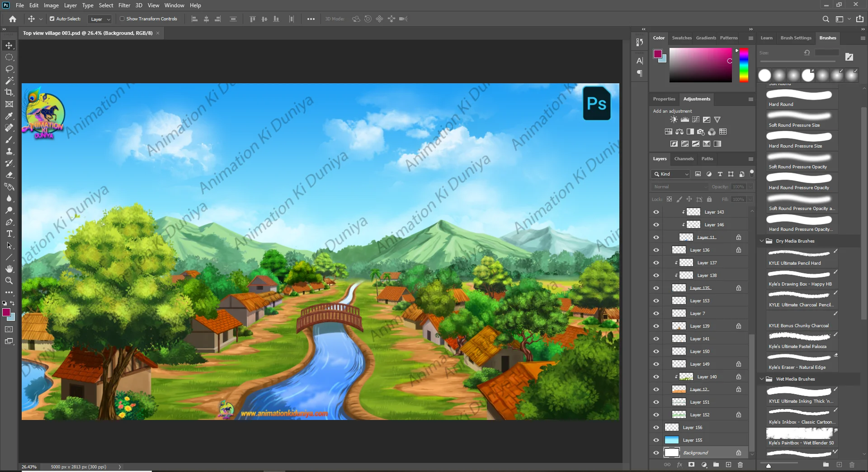Select the Eraser tool

tap(9, 175)
